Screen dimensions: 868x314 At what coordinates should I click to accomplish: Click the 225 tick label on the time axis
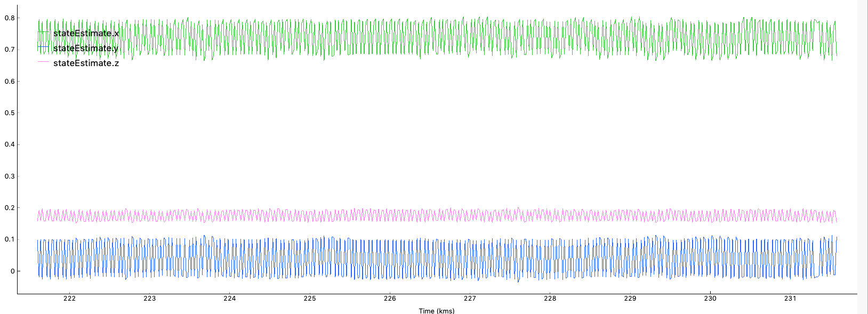click(310, 299)
